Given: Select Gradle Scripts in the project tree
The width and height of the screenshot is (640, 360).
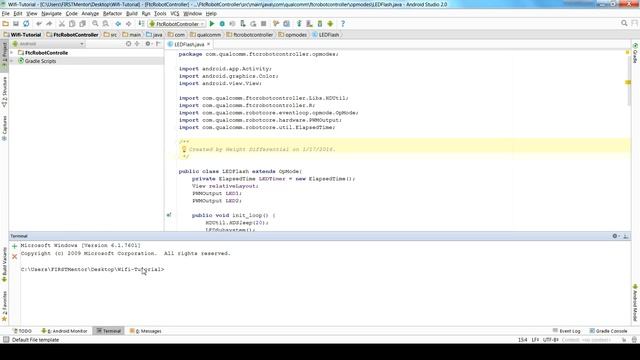Looking at the screenshot, I should coord(40,61).
